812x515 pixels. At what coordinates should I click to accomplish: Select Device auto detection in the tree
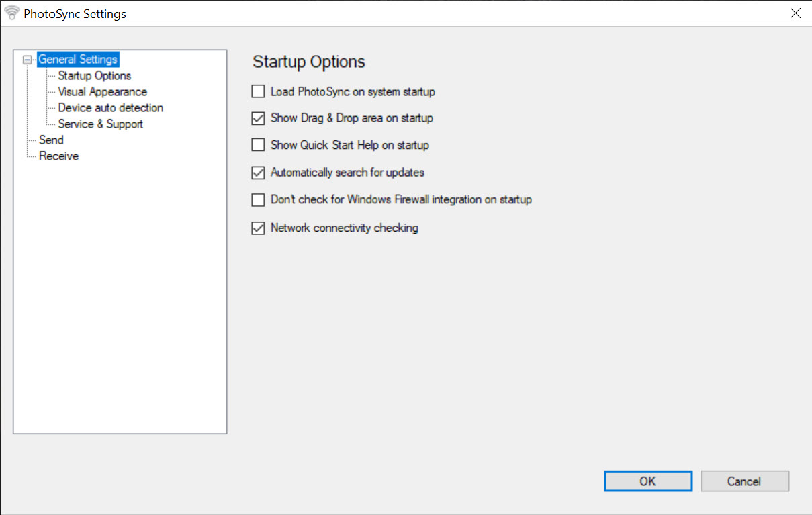tap(110, 108)
